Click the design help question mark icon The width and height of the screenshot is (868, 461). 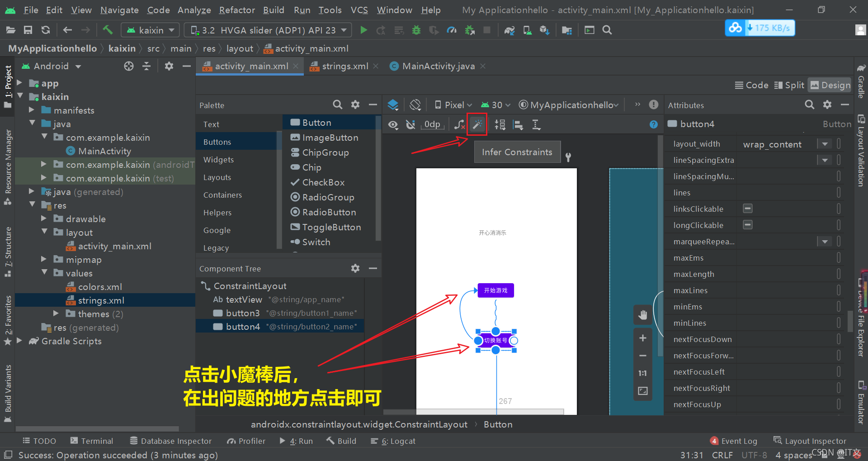(653, 124)
